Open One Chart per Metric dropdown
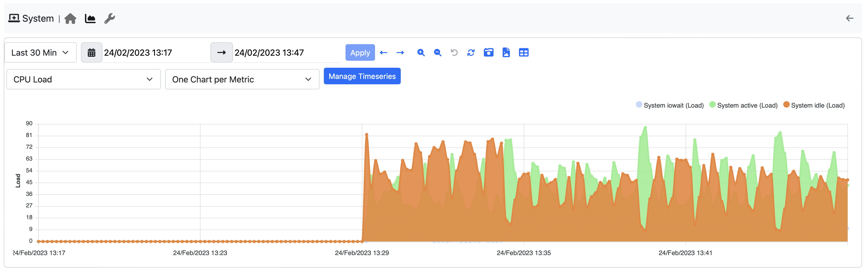The width and height of the screenshot is (868, 273). pyautogui.click(x=242, y=79)
